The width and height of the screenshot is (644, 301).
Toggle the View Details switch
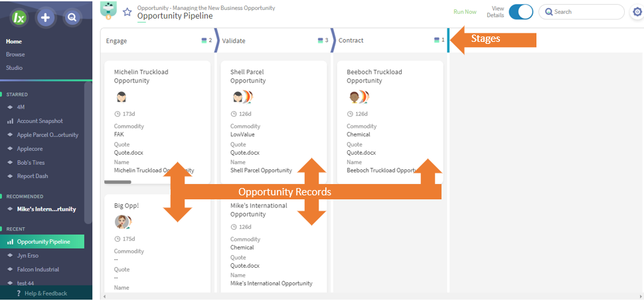click(x=521, y=12)
